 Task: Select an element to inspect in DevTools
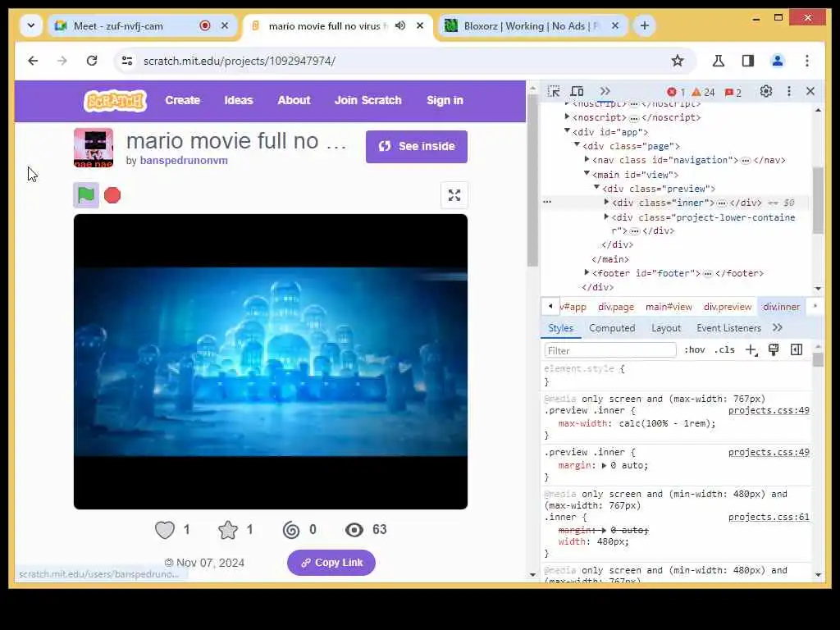[x=554, y=92]
